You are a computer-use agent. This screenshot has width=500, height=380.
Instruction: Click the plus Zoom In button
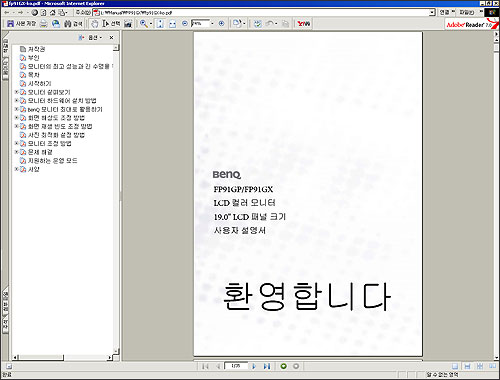pyautogui.click(x=222, y=24)
